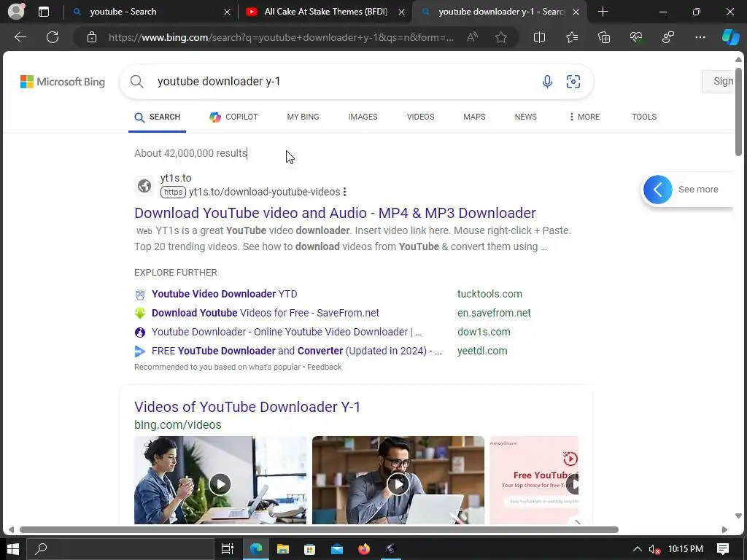Click the Bing search input field
This screenshot has width=747, height=560.
[343, 82]
